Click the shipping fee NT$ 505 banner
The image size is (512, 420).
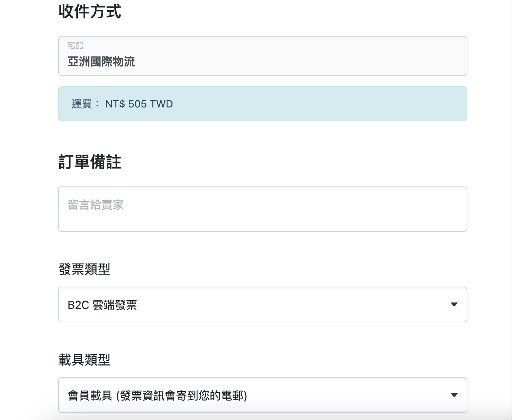[x=262, y=104]
